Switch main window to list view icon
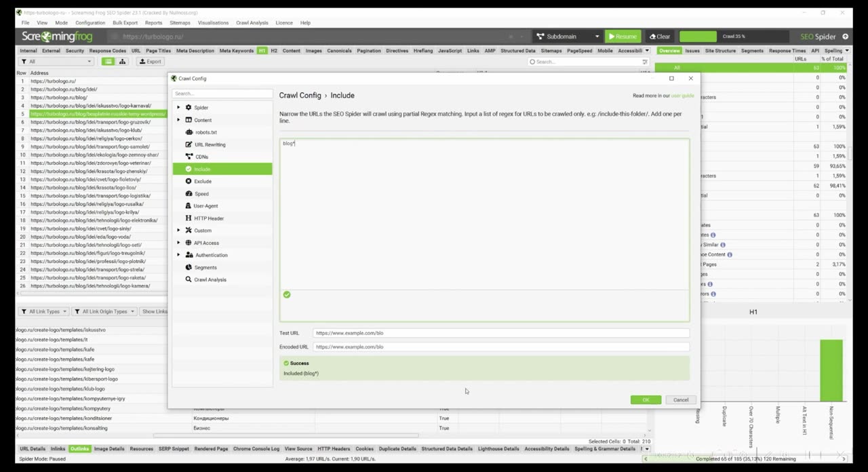 point(108,62)
